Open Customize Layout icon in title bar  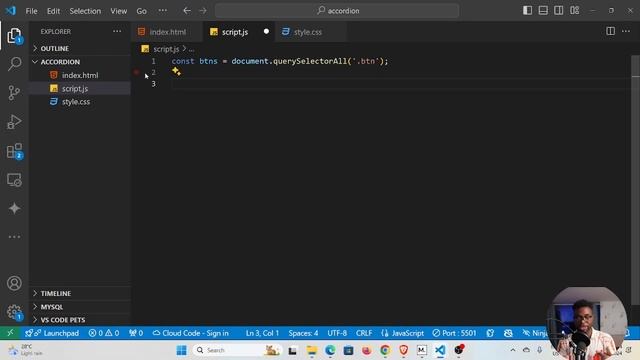tap(574, 11)
